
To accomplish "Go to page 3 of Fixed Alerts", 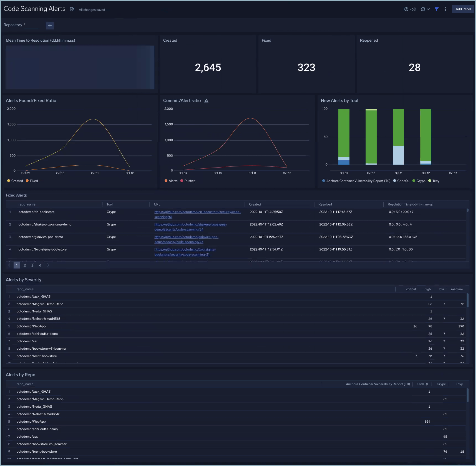I will pyautogui.click(x=32, y=265).
